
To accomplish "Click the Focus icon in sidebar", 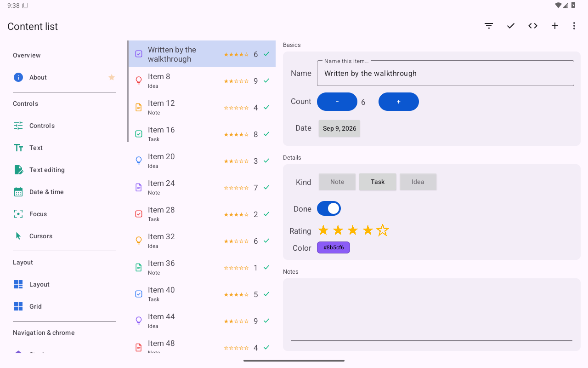I will pyautogui.click(x=18, y=214).
